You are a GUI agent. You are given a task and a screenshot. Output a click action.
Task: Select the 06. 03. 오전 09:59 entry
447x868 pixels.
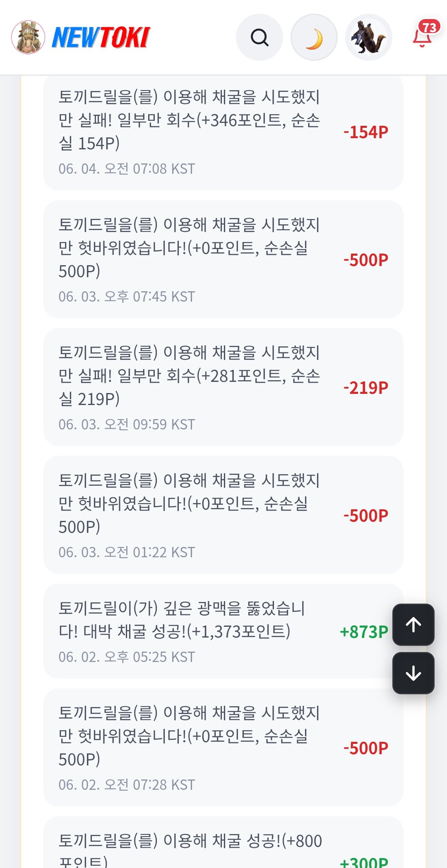[223, 387]
